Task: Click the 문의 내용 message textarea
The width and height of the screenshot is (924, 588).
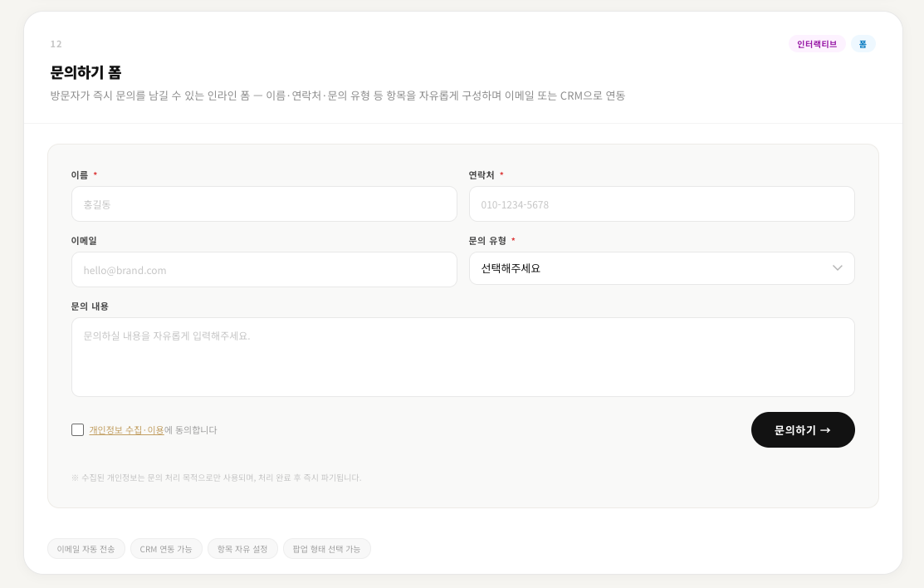Action: point(462,357)
